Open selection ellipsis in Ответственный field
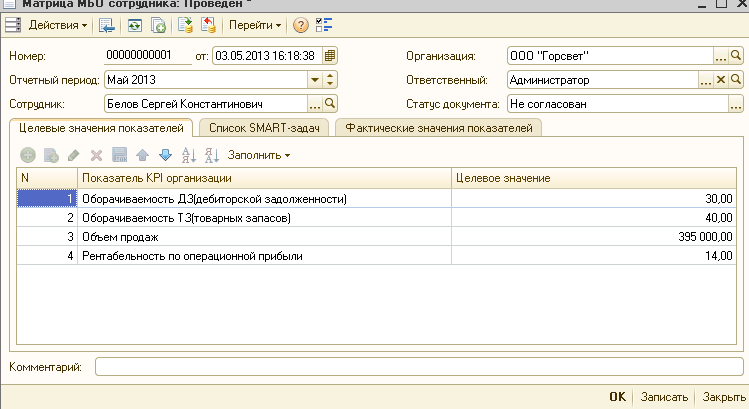The height and width of the screenshot is (409, 749). pos(706,80)
